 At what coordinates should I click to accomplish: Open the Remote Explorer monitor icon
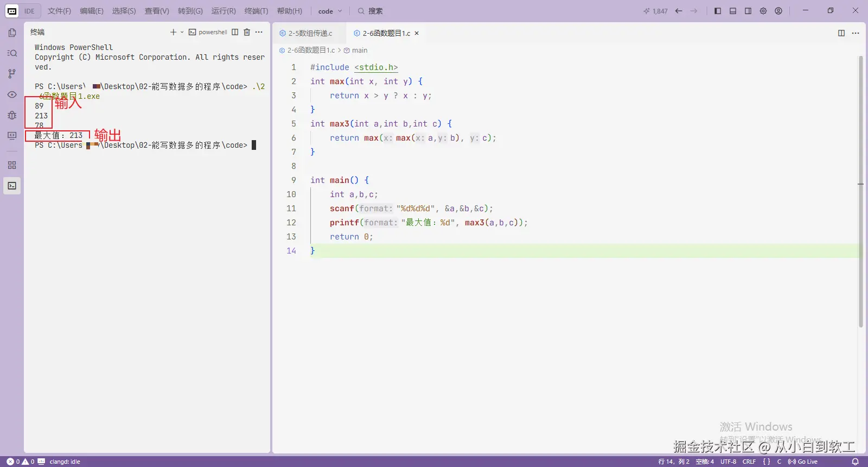coord(12,136)
